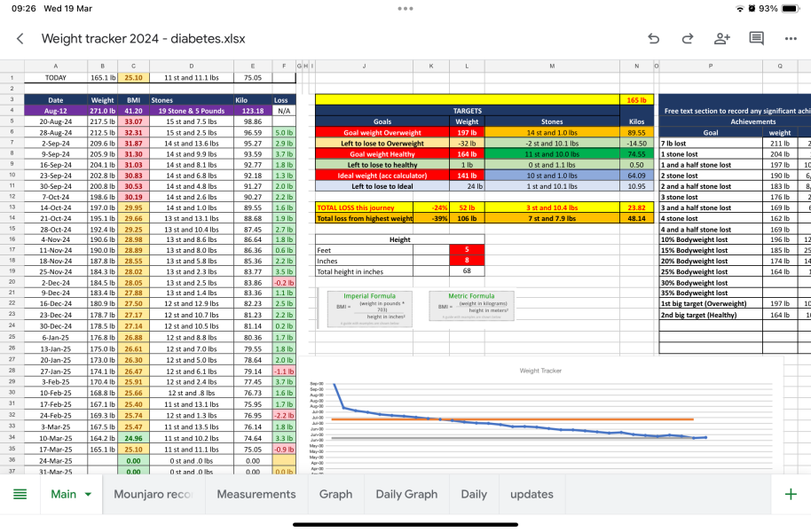Viewport: 811px width, 532px height.
Task: Go back using the left chevron arrow
Action: pos(21,39)
